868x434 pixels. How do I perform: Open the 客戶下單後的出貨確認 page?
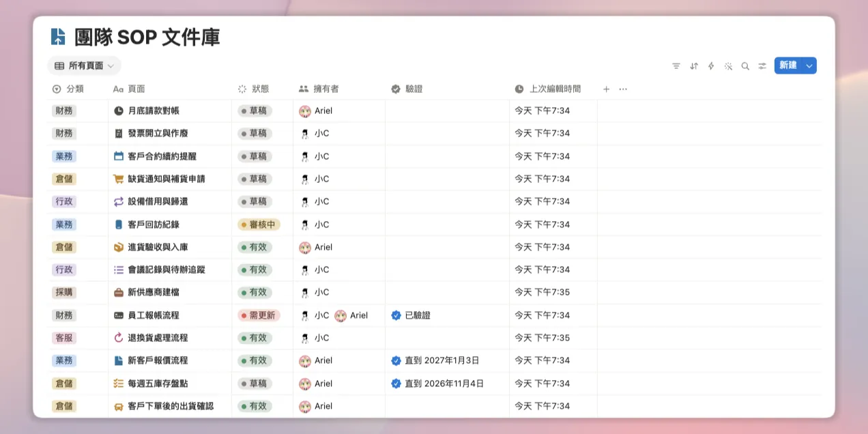tap(171, 406)
